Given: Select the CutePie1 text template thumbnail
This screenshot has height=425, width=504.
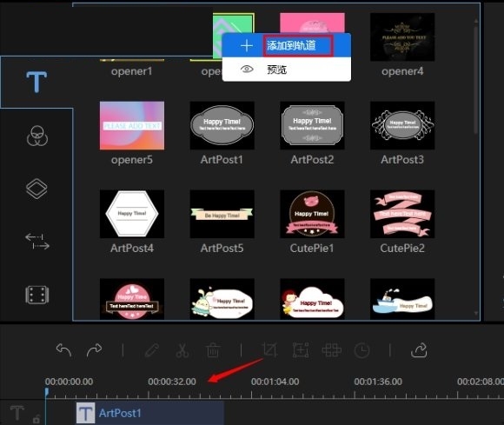Looking at the screenshot, I should tap(312, 214).
